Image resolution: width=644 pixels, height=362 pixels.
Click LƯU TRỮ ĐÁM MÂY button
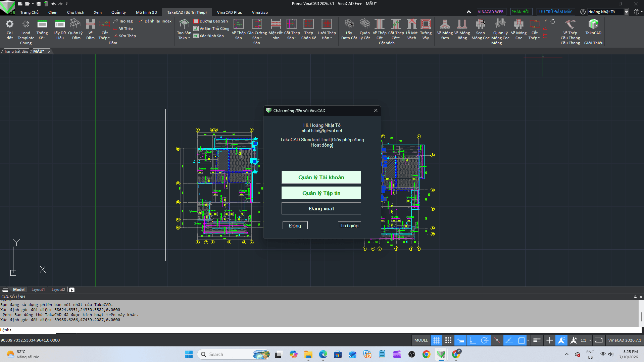coord(555,12)
